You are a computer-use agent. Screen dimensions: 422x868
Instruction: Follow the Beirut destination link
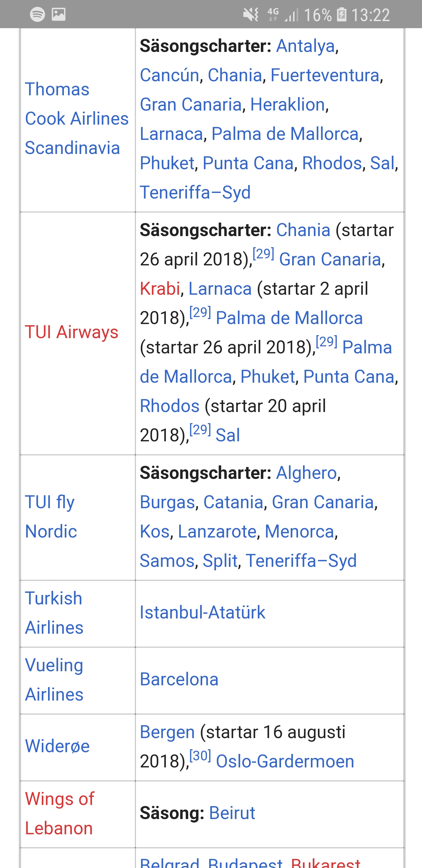pos(232,813)
